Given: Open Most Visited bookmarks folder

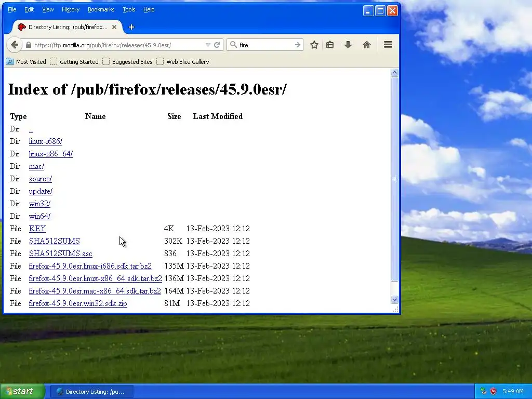Looking at the screenshot, I should [x=26, y=62].
